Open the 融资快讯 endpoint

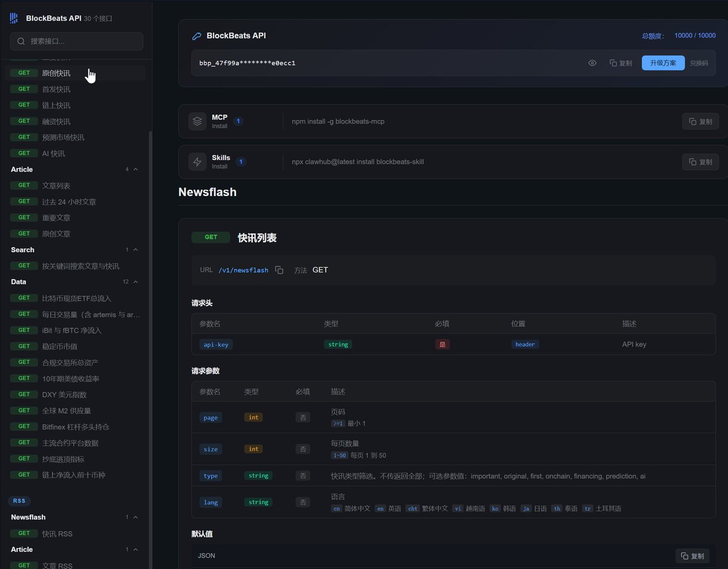click(x=75, y=121)
